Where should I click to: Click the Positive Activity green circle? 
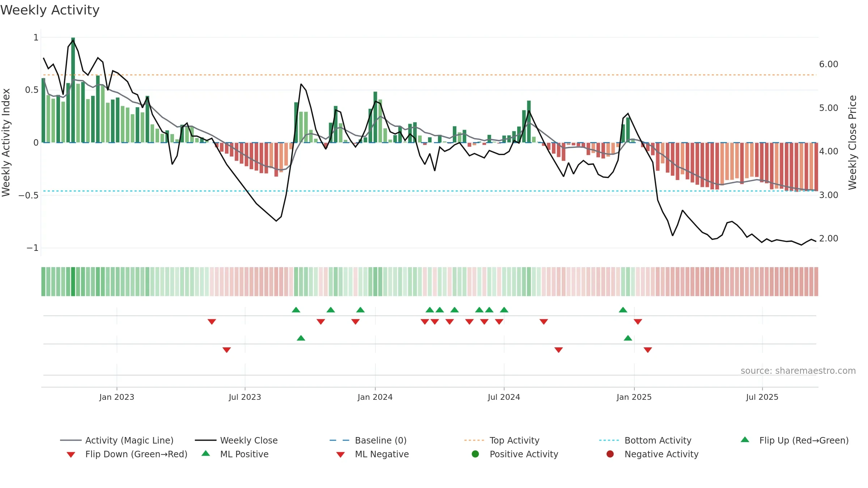point(475,454)
